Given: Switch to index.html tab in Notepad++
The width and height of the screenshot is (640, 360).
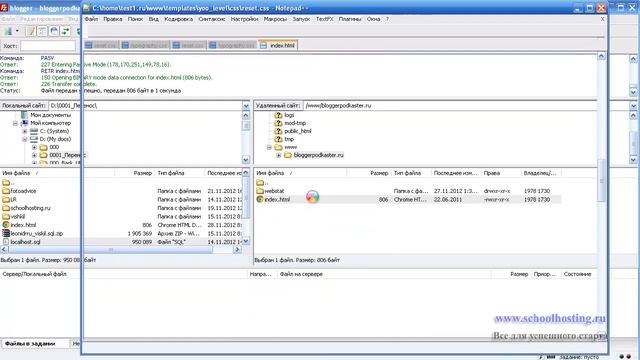Looking at the screenshot, I should [278, 45].
